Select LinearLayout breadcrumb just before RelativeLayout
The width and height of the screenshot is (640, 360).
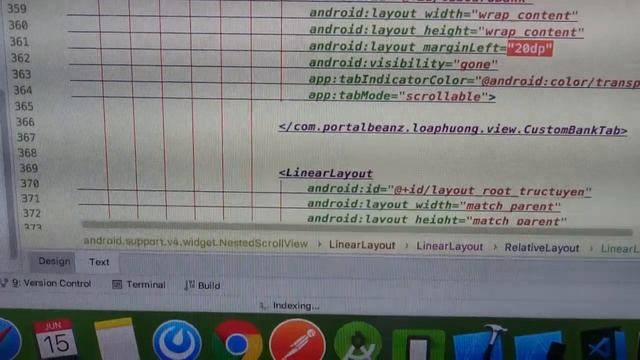click(x=449, y=247)
